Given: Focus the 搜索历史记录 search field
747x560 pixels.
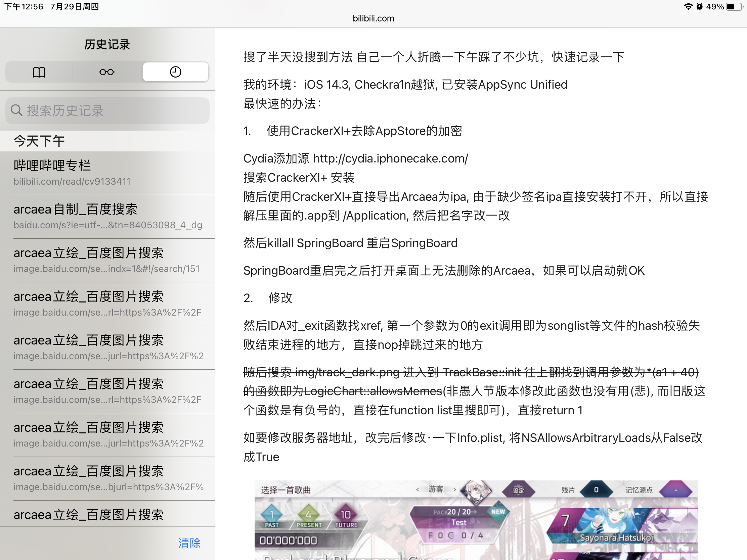Looking at the screenshot, I should 107,111.
